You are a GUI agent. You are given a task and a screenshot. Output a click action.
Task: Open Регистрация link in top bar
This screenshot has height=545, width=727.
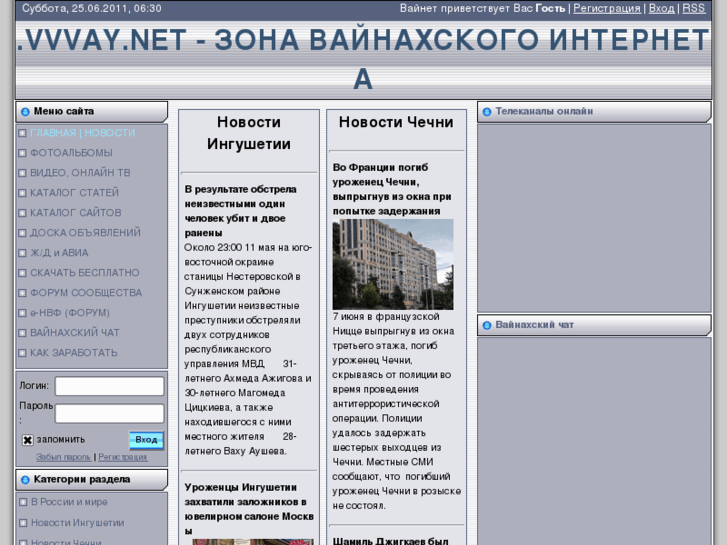(x=607, y=8)
